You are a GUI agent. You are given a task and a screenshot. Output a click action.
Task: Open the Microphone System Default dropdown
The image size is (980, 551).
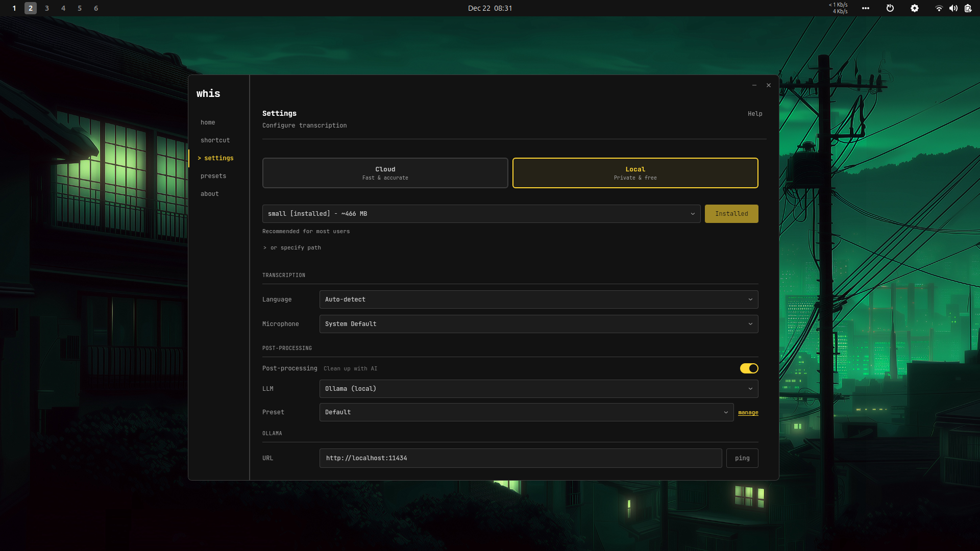tap(538, 324)
